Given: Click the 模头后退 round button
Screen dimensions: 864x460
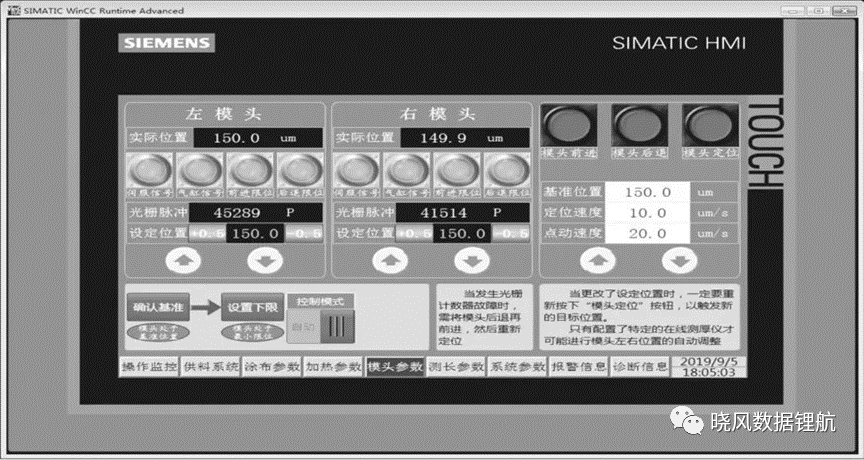Looking at the screenshot, I should (x=640, y=126).
